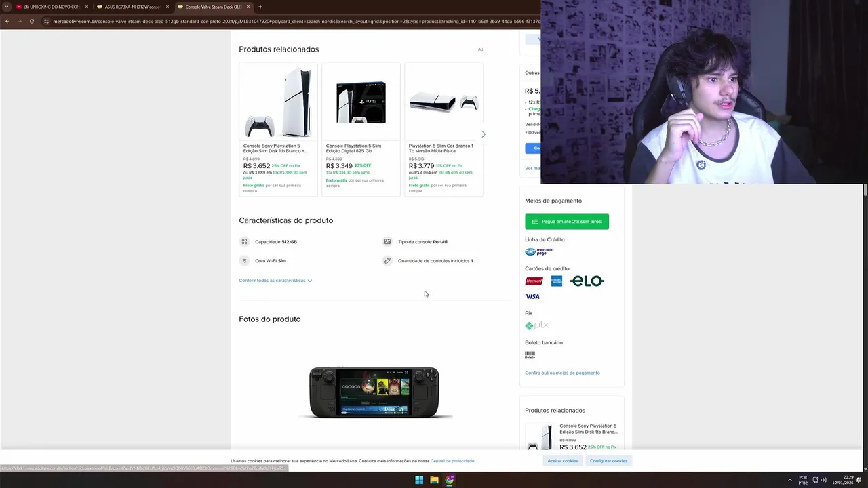Go back with the browser back arrow

tap(7, 21)
